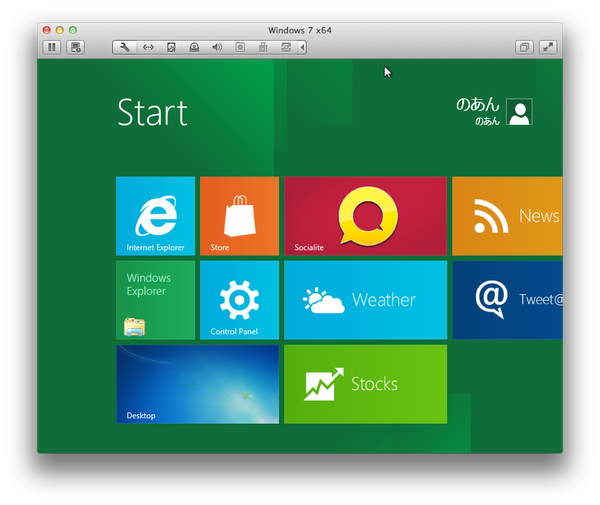Image resolution: width=600 pixels, height=505 pixels.
Task: Open the Store tile
Action: 240,216
